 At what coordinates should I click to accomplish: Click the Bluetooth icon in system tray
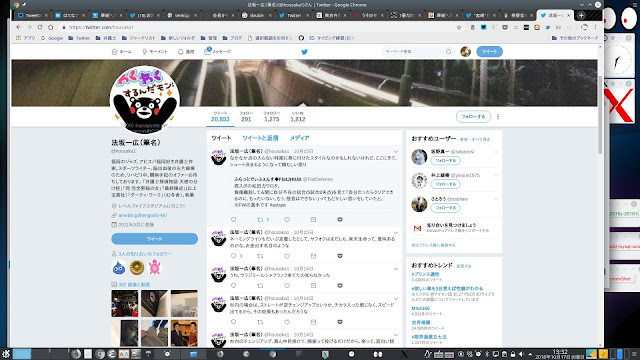click(487, 354)
